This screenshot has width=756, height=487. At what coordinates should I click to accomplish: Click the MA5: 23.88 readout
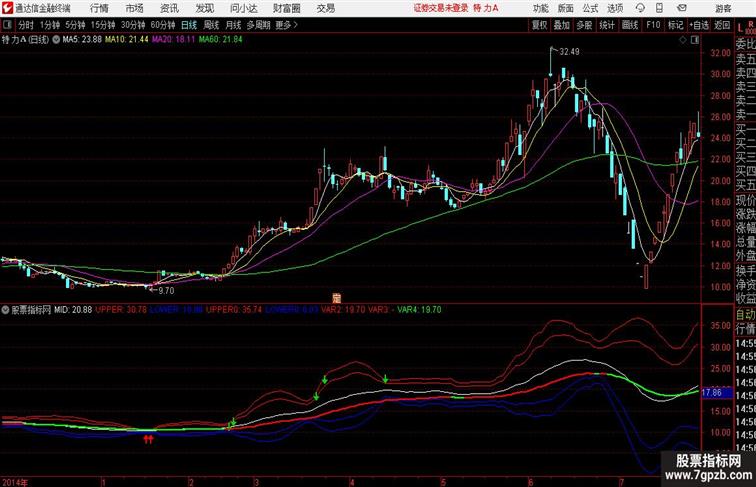click(82, 40)
